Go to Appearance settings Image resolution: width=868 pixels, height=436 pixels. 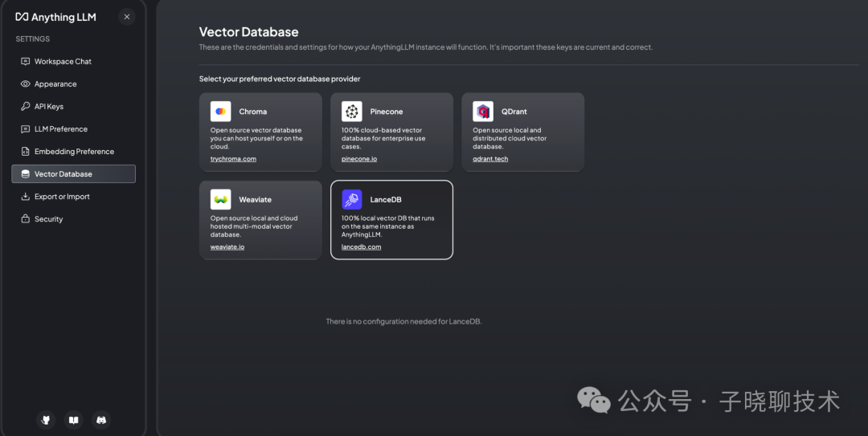coord(74,84)
